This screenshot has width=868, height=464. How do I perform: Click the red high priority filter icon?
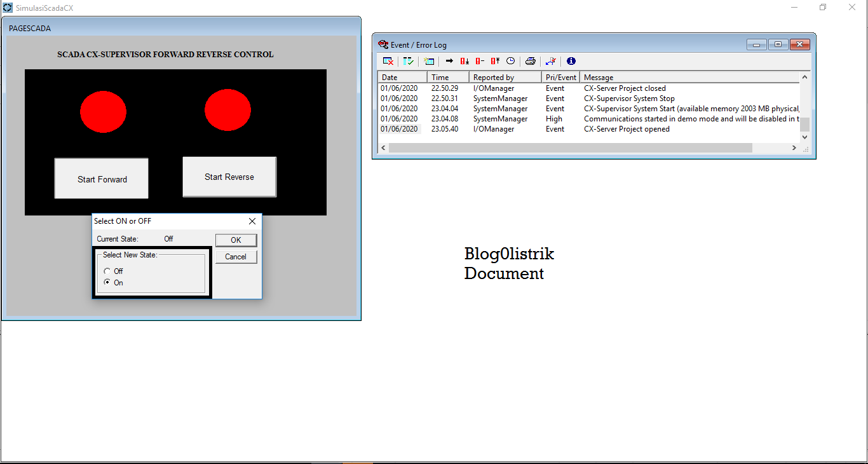click(495, 61)
